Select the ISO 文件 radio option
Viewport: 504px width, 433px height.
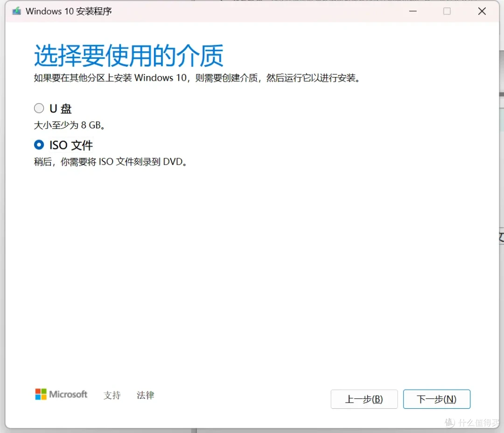(39, 145)
